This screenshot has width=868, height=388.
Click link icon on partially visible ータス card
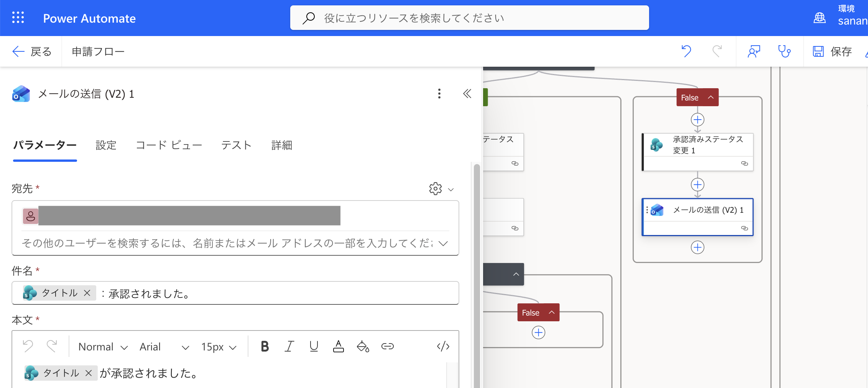pos(515,163)
